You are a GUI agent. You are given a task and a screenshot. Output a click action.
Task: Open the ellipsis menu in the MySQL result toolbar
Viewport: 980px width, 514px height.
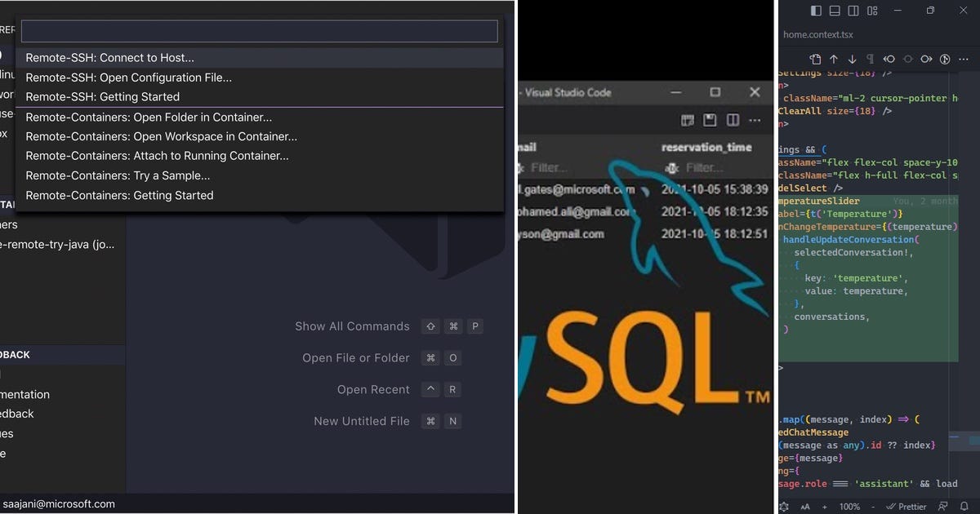coord(755,120)
